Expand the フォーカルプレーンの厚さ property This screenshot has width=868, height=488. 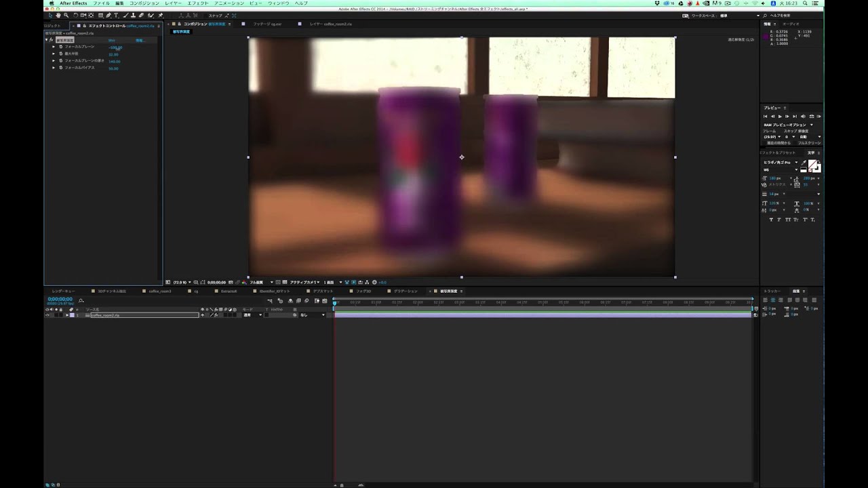tap(54, 60)
